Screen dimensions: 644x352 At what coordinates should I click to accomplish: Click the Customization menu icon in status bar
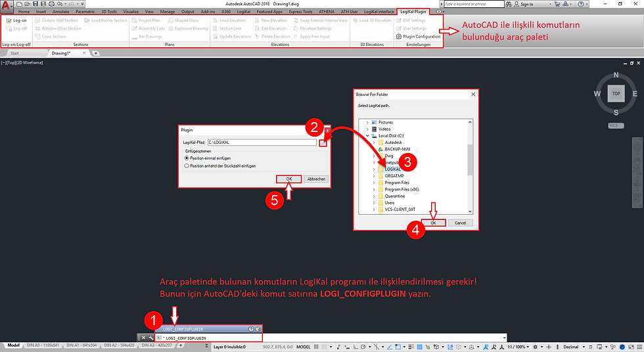(x=639, y=347)
